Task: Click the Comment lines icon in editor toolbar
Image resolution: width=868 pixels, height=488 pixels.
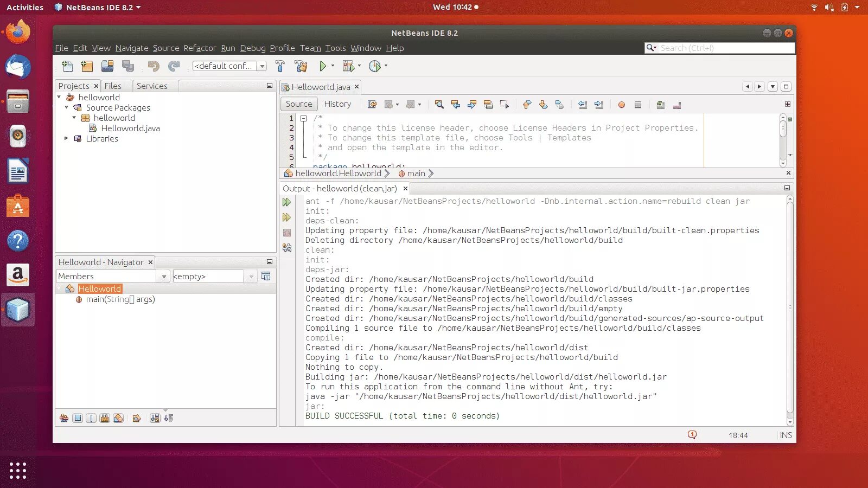Action: click(x=661, y=105)
